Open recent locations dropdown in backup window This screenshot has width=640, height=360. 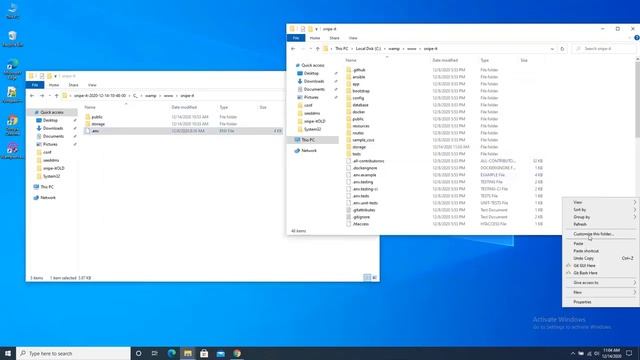tap(49, 96)
